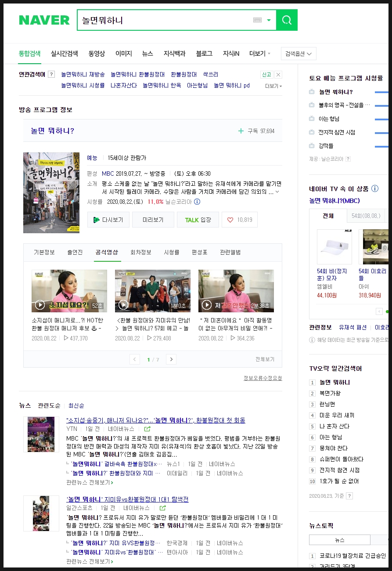Click the rating info icon beside 닐슨코리아

point(197,202)
